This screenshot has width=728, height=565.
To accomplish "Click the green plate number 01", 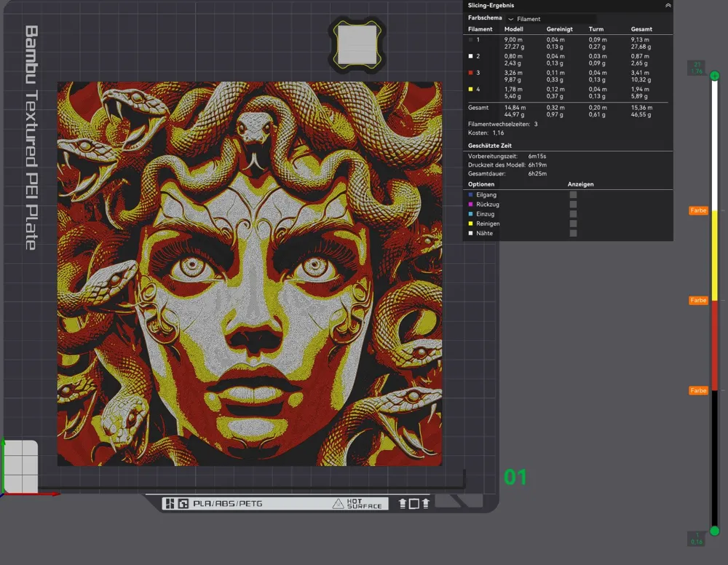I will [x=515, y=477].
